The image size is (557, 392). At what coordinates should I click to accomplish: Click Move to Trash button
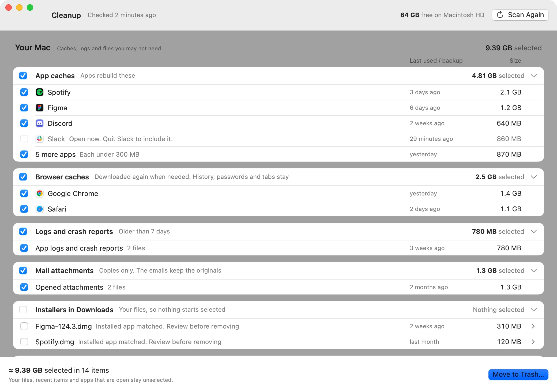click(x=518, y=375)
